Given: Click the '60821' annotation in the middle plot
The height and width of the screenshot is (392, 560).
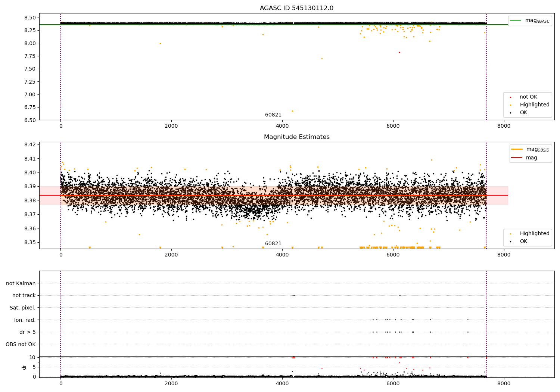Looking at the screenshot, I should 273,243.
